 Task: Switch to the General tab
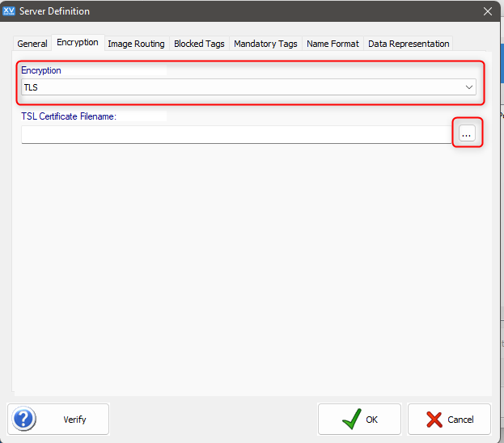point(32,44)
